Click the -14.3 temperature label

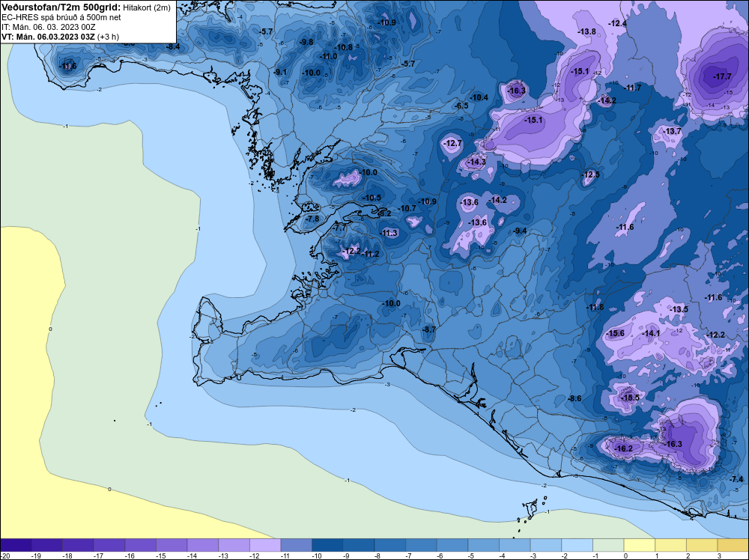point(476,162)
